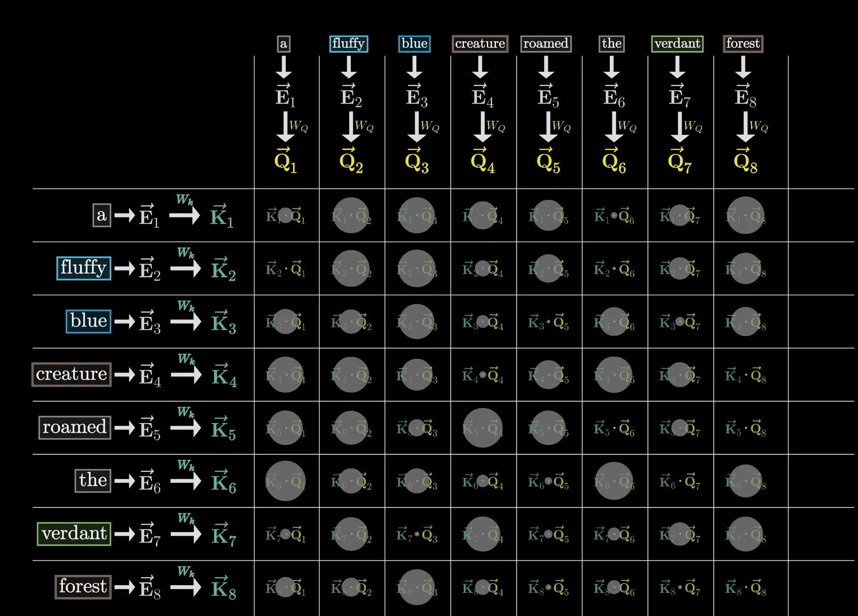Click the K1·Q8 large circle cell

745,215
